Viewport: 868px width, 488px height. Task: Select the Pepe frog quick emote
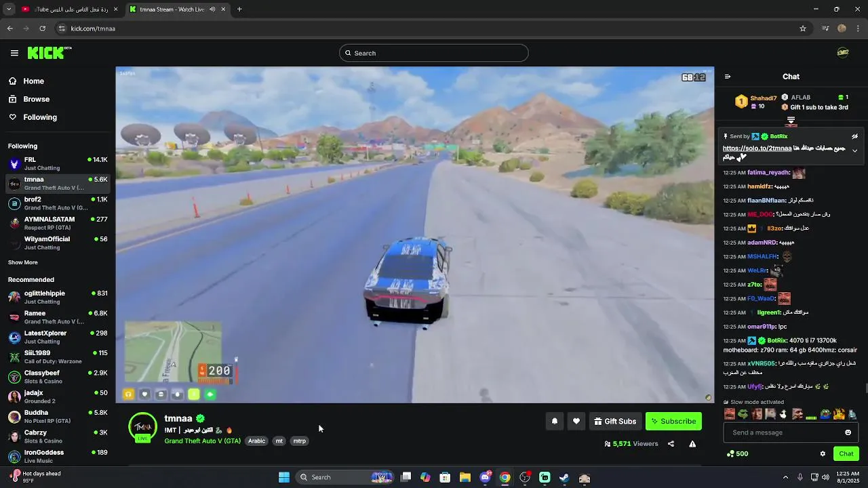point(743,414)
